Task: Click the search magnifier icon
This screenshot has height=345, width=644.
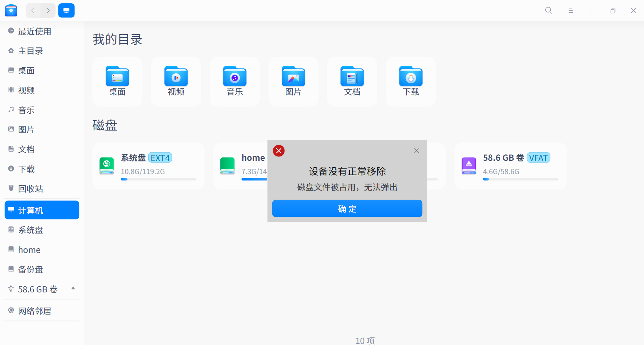Action: [x=548, y=10]
